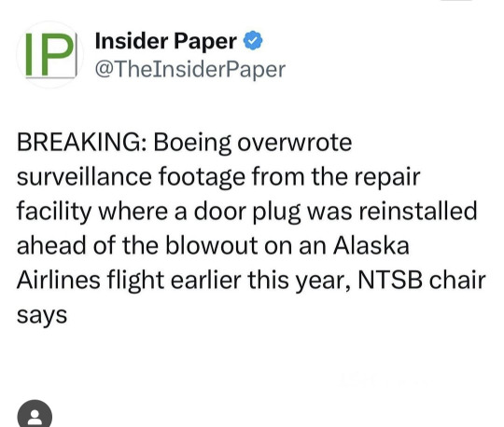Click the word BREAKING in the tweet
This screenshot has width=504, height=427.
pyautogui.click(x=83, y=143)
